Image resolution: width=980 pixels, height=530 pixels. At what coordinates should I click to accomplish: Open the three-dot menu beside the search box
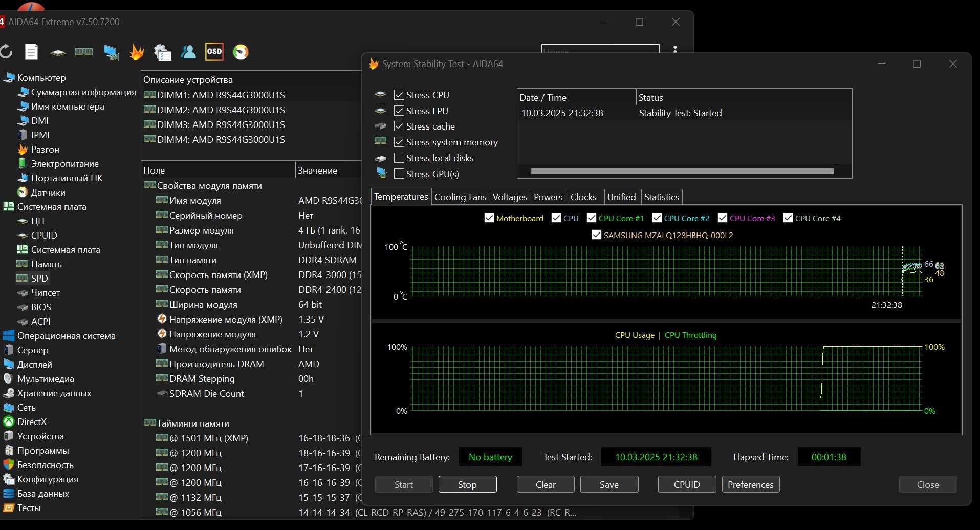pos(675,50)
